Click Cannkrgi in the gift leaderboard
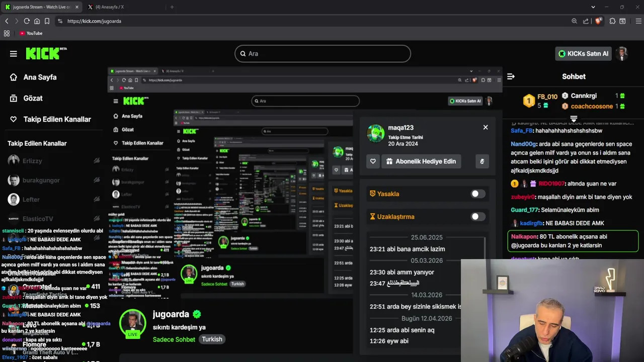Screen dimensions: 644x362 click(584, 96)
